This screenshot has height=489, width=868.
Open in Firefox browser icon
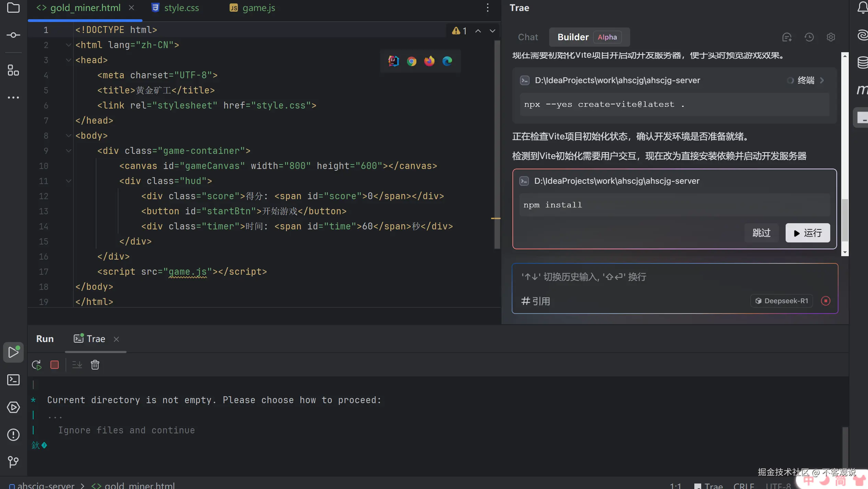click(429, 61)
